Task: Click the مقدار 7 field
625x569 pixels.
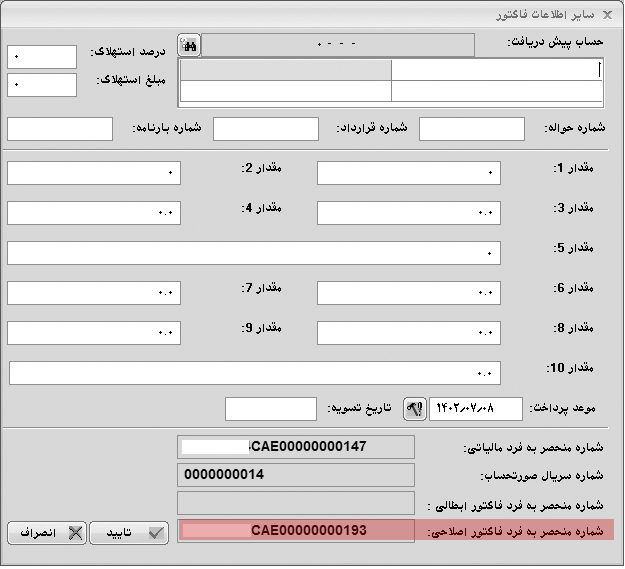Action: pos(94,292)
